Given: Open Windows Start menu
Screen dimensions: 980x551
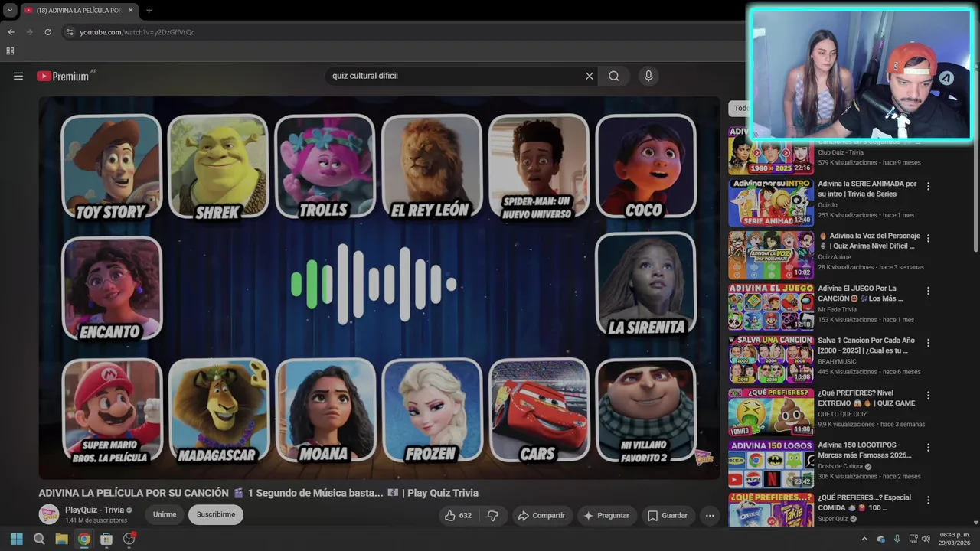Looking at the screenshot, I should point(17,539).
